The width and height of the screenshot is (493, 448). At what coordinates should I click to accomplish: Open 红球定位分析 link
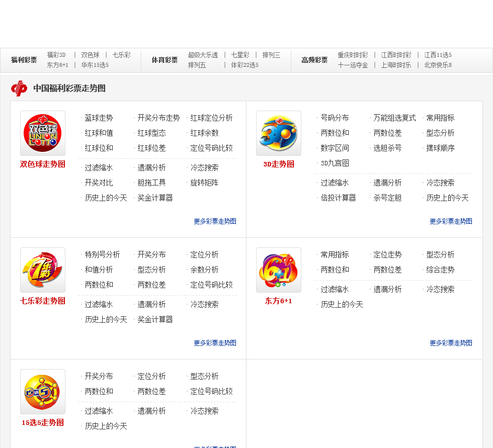pos(211,118)
